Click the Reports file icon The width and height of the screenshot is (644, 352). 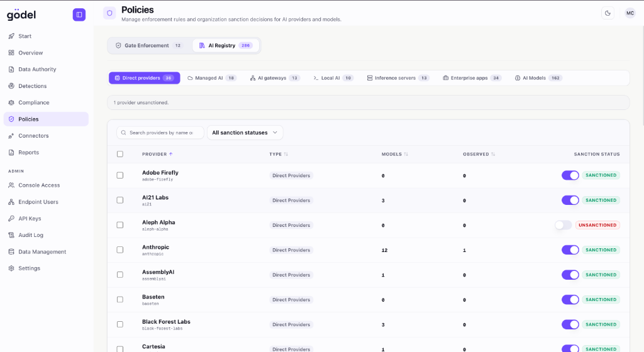[11, 152]
